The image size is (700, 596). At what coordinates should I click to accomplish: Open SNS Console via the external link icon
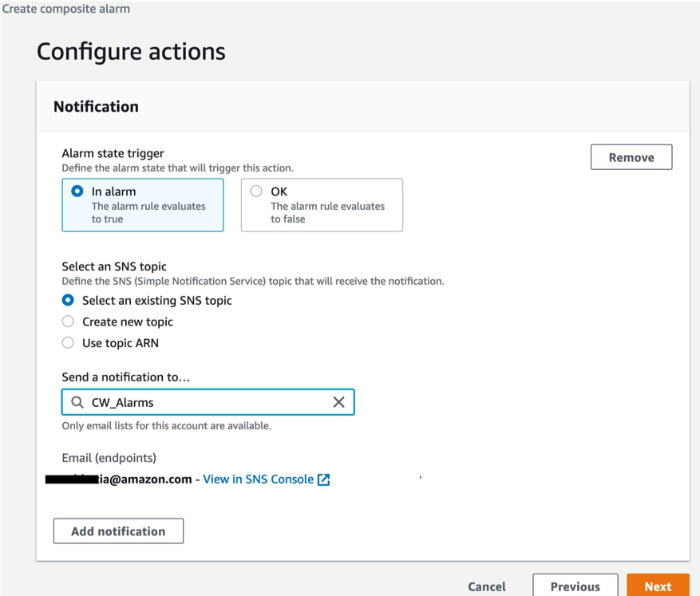[323, 479]
